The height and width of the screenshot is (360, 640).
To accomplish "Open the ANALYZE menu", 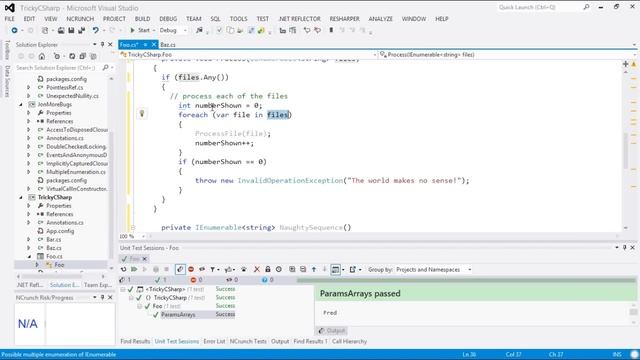I will pos(380,19).
